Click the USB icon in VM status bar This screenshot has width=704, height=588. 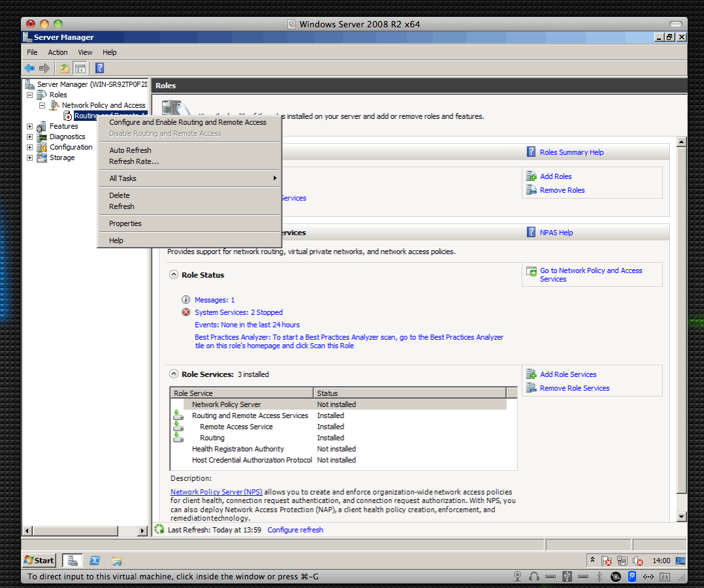point(567,577)
